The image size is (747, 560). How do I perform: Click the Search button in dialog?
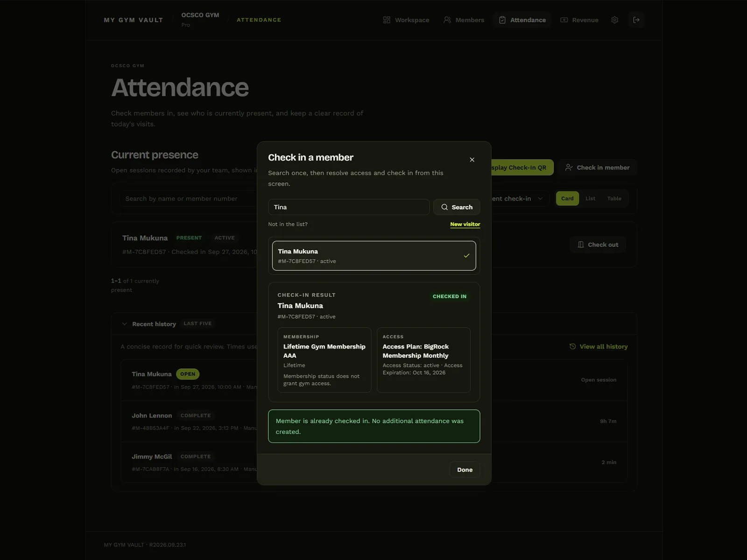click(457, 207)
